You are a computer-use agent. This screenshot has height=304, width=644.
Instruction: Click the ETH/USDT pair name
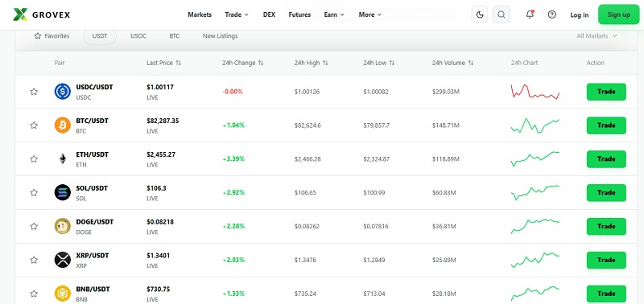[x=93, y=154]
